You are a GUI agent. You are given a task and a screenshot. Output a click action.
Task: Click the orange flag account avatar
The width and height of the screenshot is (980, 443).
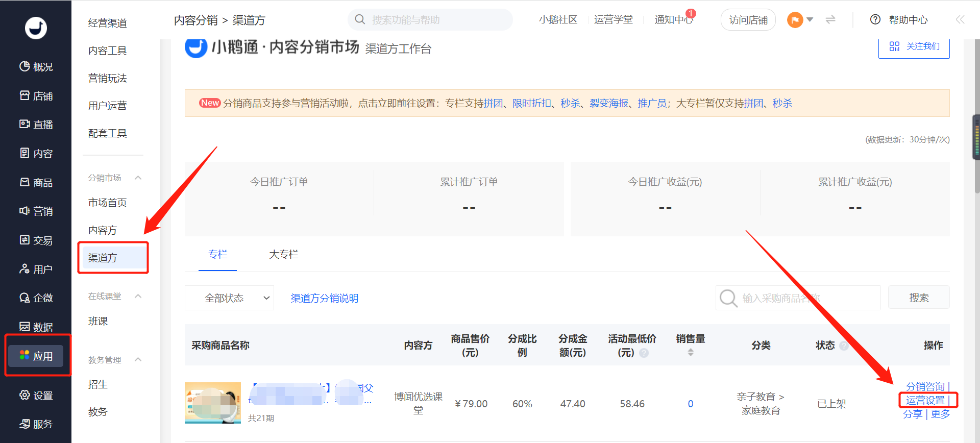pos(795,20)
